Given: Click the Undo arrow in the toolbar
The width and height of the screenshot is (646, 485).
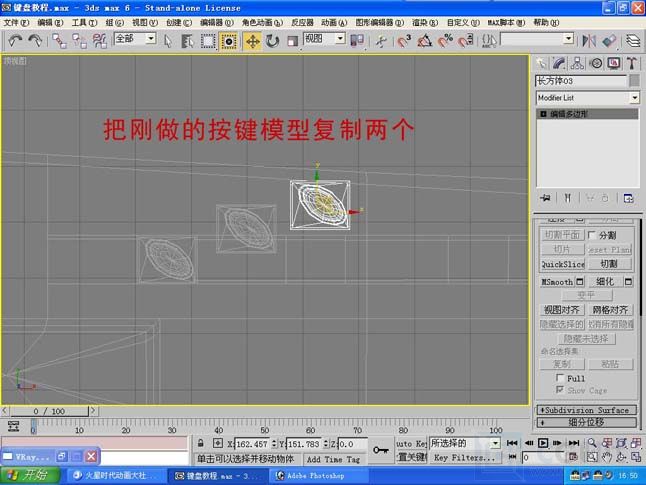Looking at the screenshot, I should 15,40.
